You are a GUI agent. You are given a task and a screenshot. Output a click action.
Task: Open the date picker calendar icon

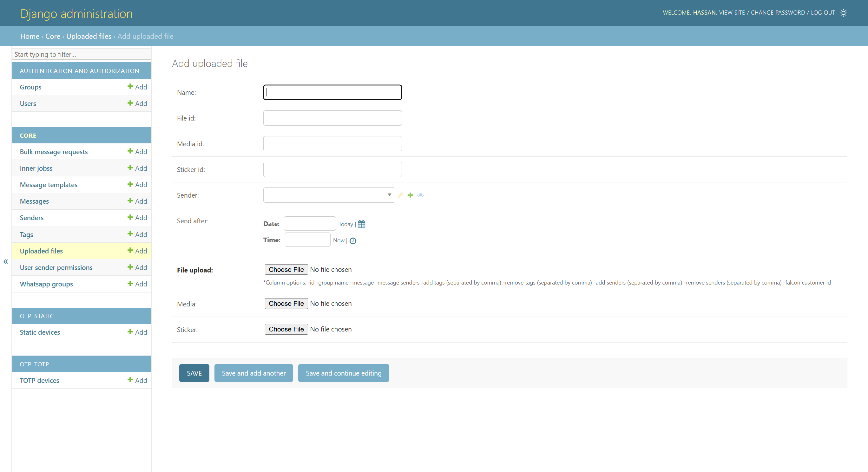tap(361, 224)
